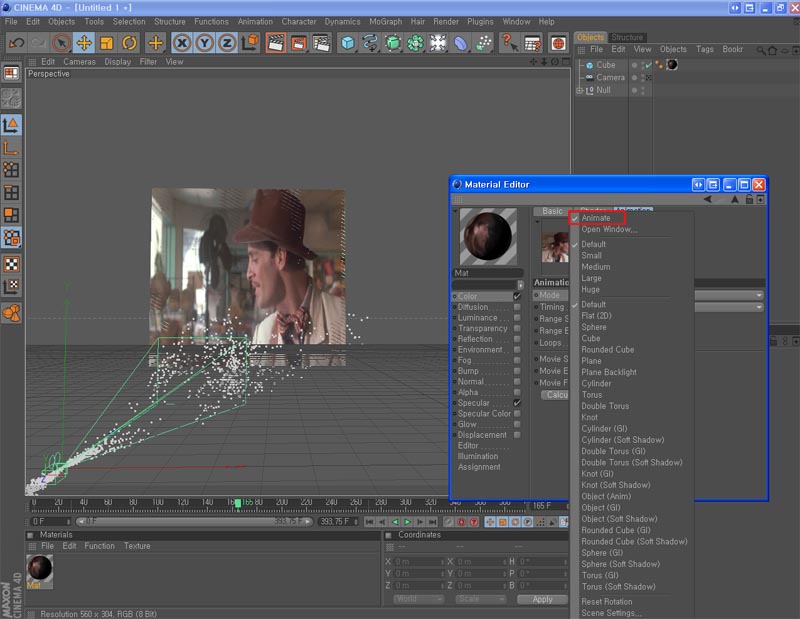
Task: Toggle the Y axis lock
Action: point(204,43)
